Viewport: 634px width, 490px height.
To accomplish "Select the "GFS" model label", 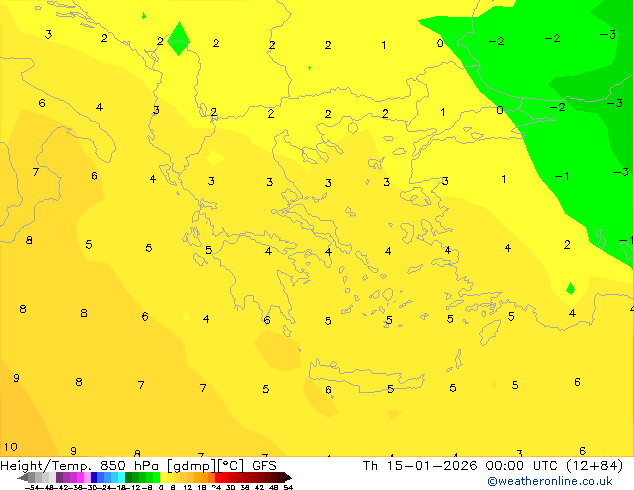I will [x=264, y=466].
